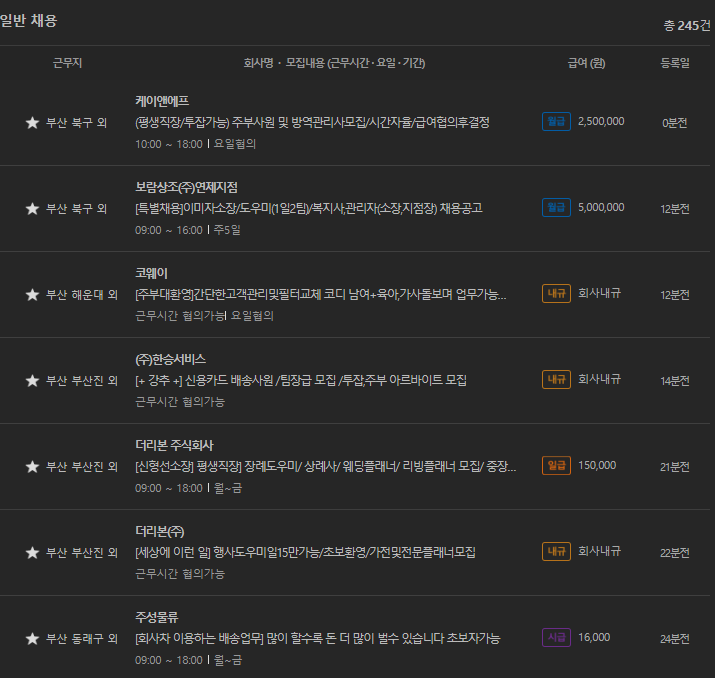The height and width of the screenshot is (678, 715).
Task: Open posting [신형선소장] 평생직장 장례도우미
Action: [x=326, y=466]
